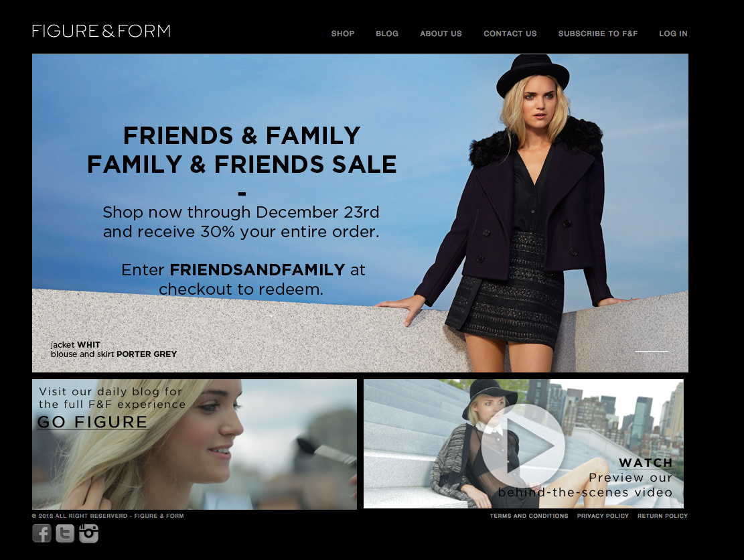This screenshot has width=744, height=560.
Task: Click the Figure & Form logo
Action: pyautogui.click(x=101, y=31)
